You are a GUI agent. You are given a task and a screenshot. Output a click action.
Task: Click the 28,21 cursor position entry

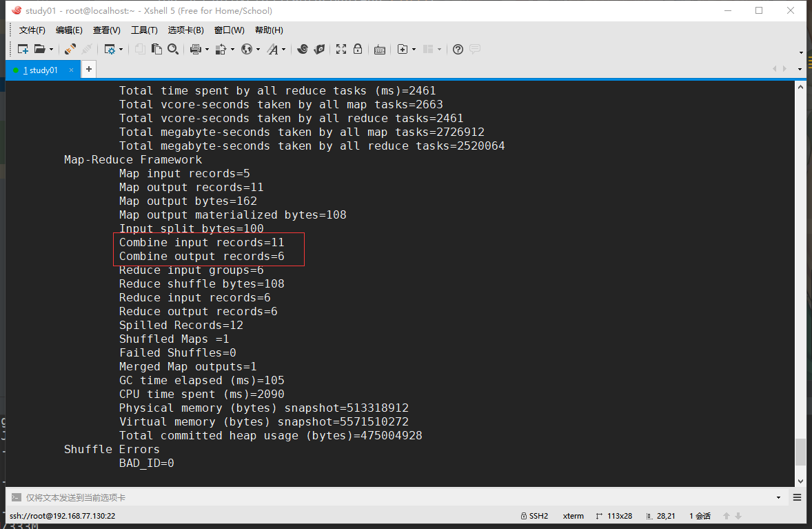[x=661, y=516]
